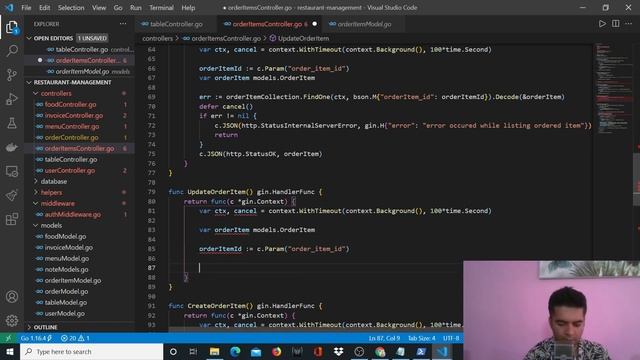Open the File menu

pos(26,7)
